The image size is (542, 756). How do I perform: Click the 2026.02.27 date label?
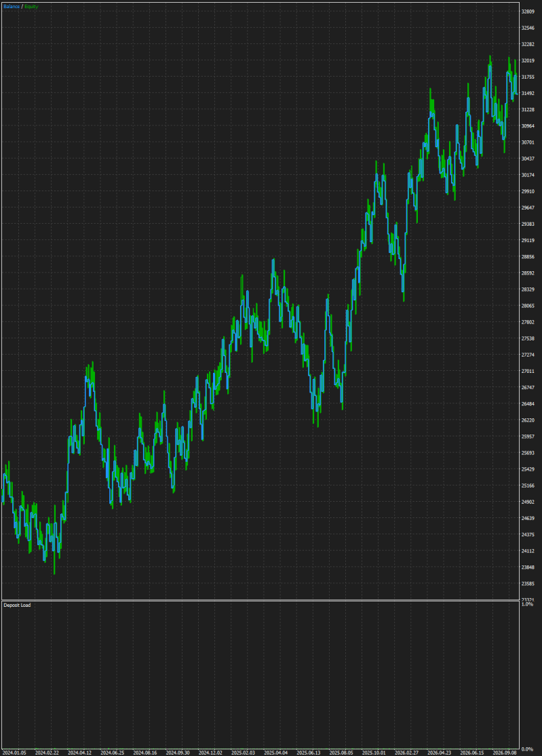coord(406,753)
